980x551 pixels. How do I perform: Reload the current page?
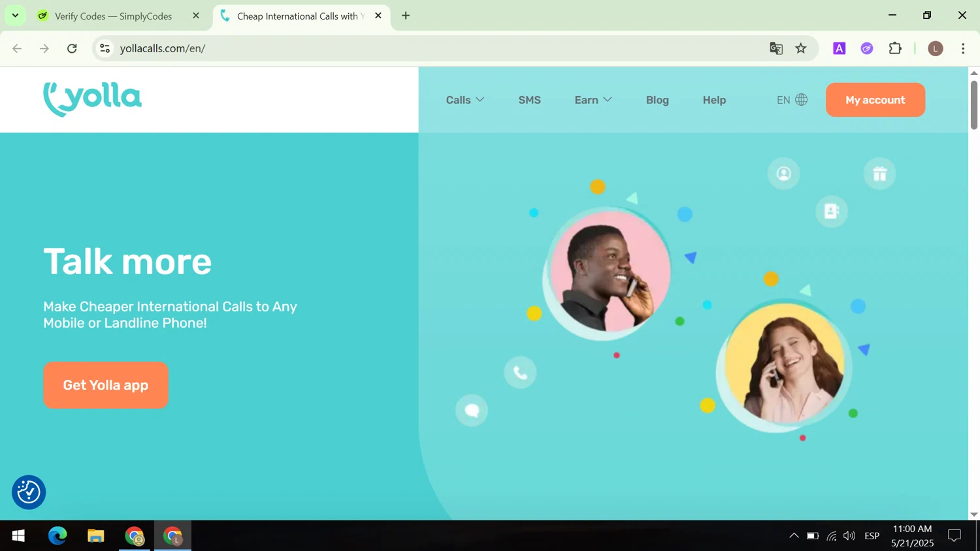click(72, 48)
